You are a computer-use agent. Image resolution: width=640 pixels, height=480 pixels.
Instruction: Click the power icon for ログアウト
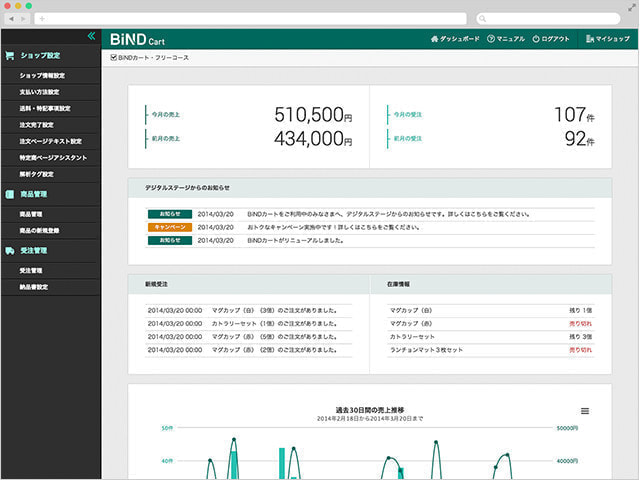click(x=536, y=39)
